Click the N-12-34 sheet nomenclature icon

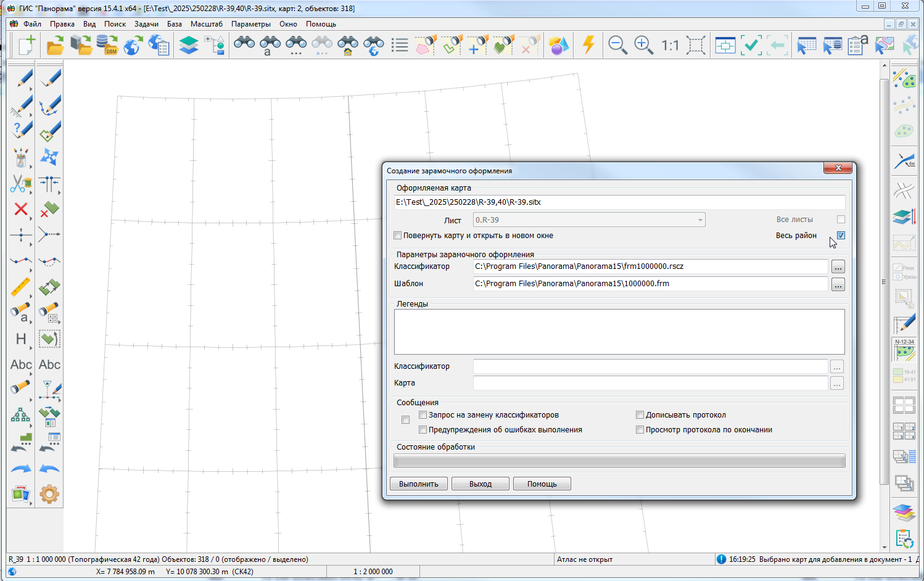tap(904, 350)
